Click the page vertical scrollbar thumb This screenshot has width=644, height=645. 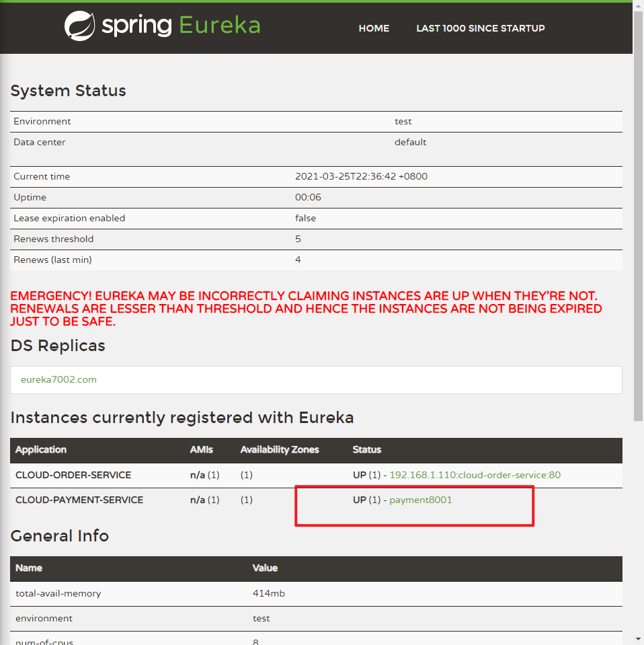[638, 216]
